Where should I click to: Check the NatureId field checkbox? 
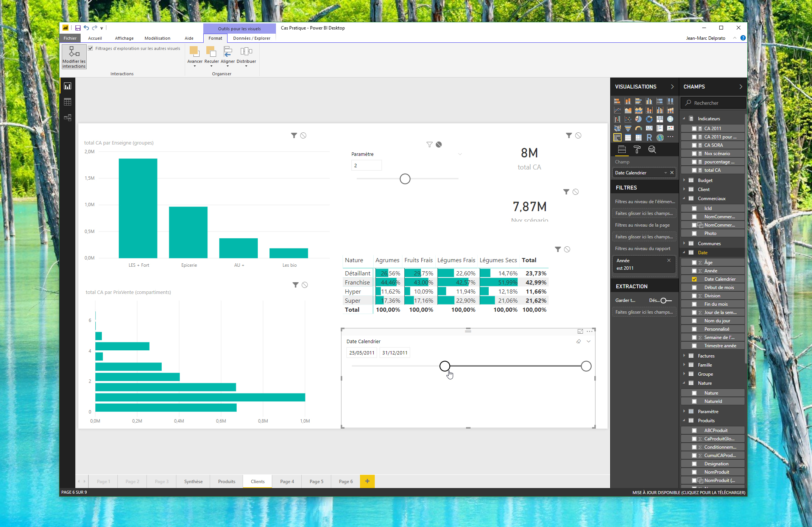click(694, 401)
